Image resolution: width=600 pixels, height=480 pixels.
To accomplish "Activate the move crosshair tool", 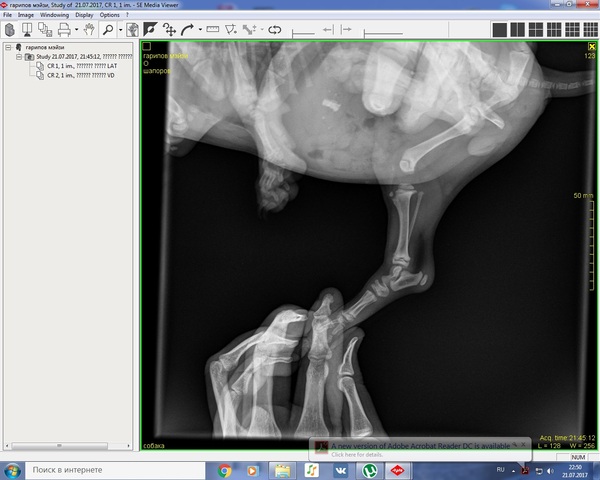I will pyautogui.click(x=169, y=30).
